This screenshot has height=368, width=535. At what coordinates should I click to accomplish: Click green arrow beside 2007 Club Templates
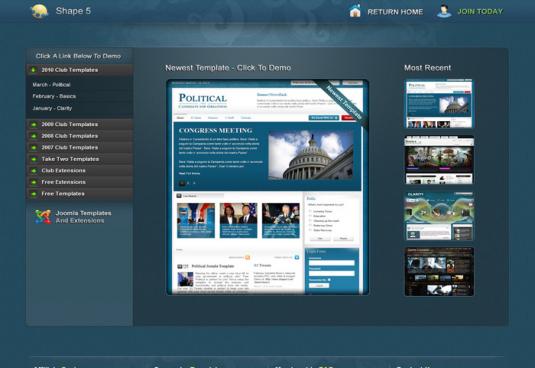pyautogui.click(x=33, y=148)
